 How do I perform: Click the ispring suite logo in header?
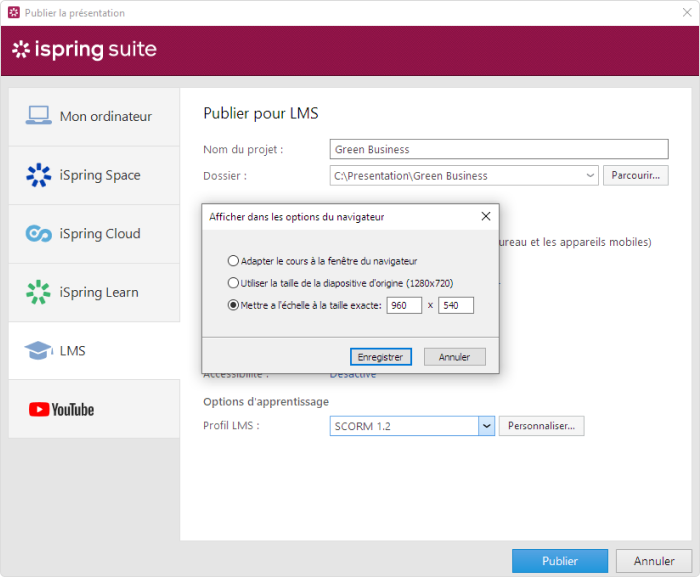84,49
